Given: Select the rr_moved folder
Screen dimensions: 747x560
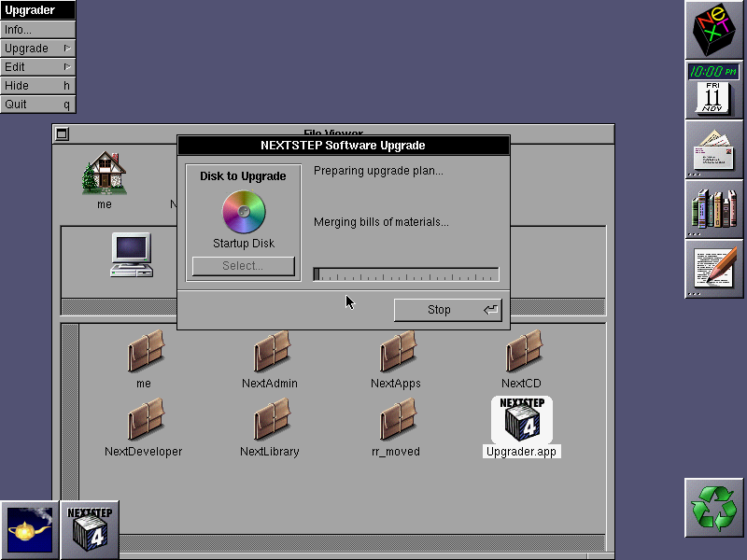Looking at the screenshot, I should [x=397, y=420].
